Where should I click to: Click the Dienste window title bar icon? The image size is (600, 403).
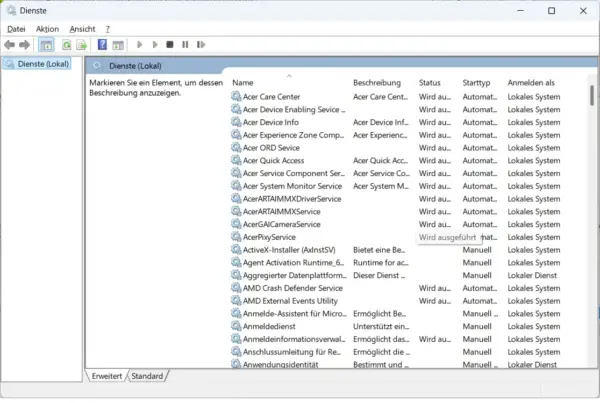(x=11, y=10)
